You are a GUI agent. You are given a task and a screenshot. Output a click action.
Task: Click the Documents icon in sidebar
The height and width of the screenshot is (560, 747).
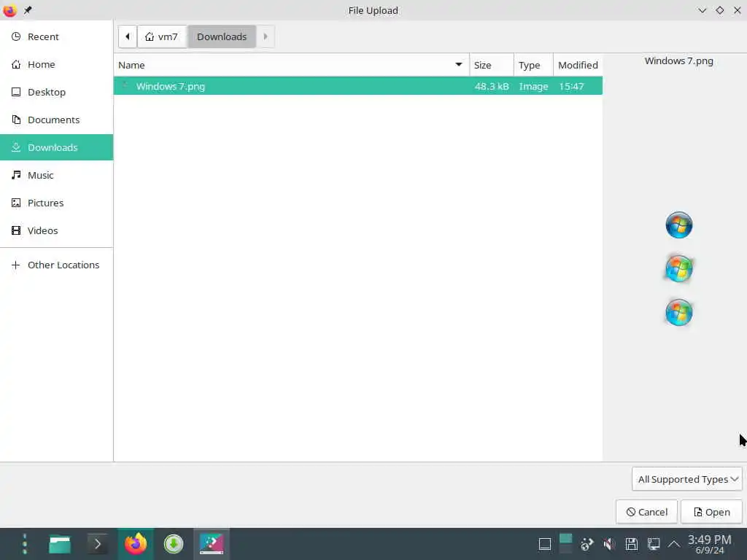[x=16, y=120]
